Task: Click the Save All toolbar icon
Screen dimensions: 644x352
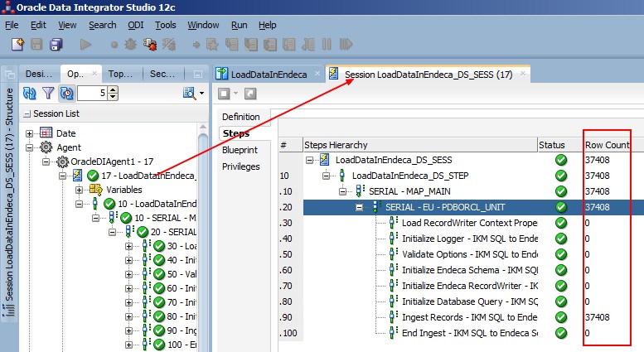Action: pos(56,44)
